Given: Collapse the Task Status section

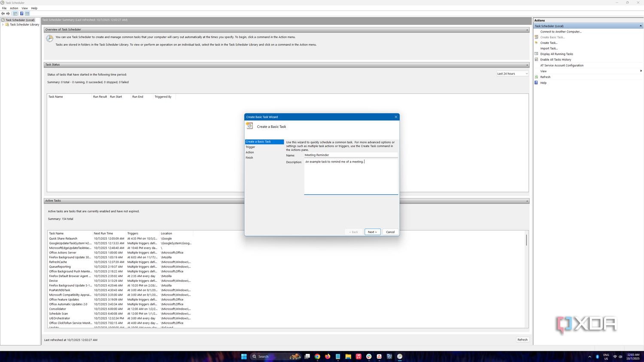Looking at the screenshot, I should point(527,65).
